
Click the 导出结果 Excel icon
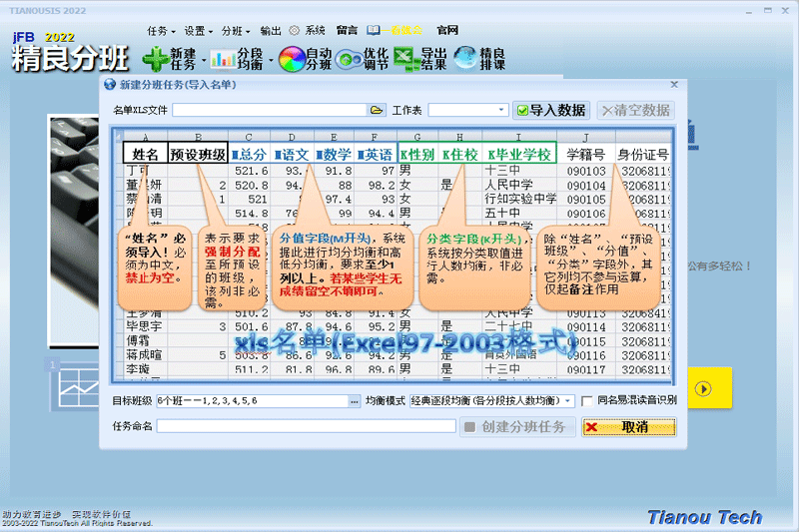[x=407, y=59]
